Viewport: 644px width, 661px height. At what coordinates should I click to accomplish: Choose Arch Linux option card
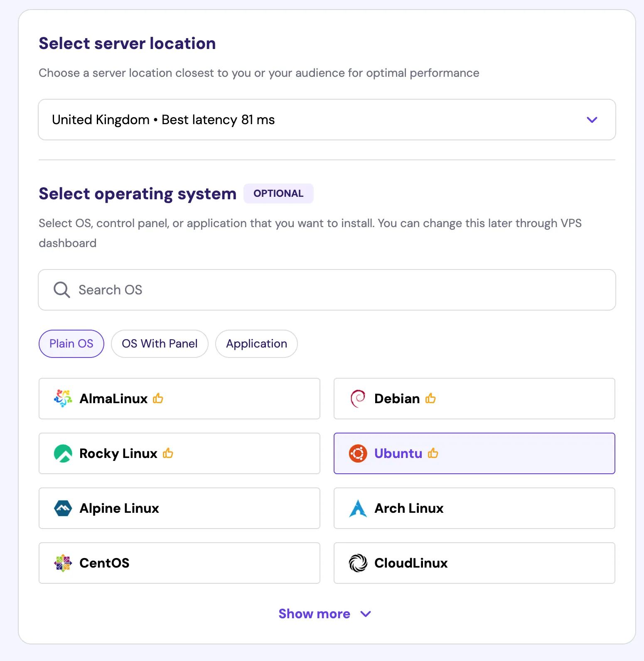[474, 508]
